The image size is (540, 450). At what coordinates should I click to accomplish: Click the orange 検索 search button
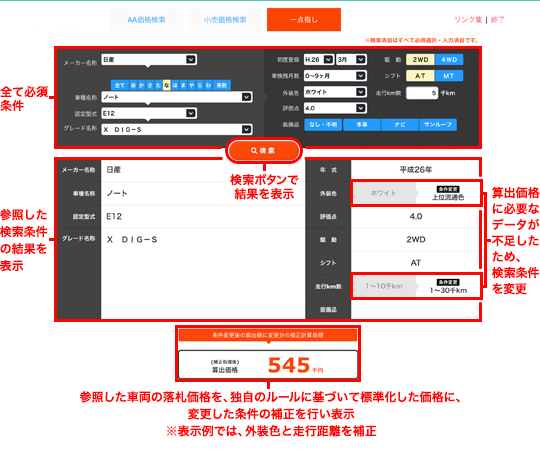pyautogui.click(x=264, y=150)
